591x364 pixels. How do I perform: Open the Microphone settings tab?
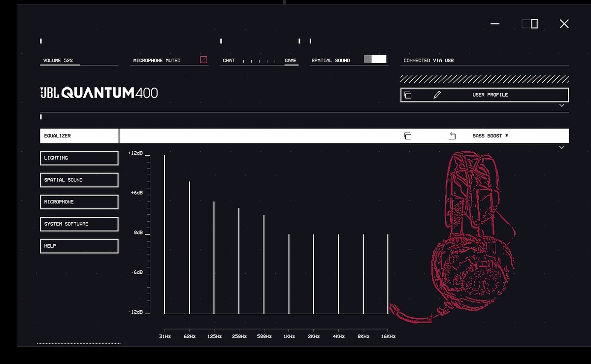click(x=79, y=202)
